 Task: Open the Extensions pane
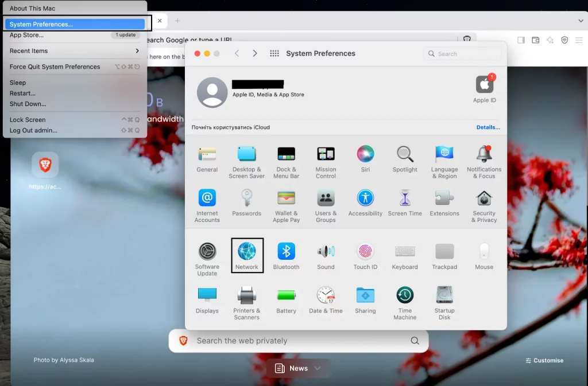coord(444,203)
